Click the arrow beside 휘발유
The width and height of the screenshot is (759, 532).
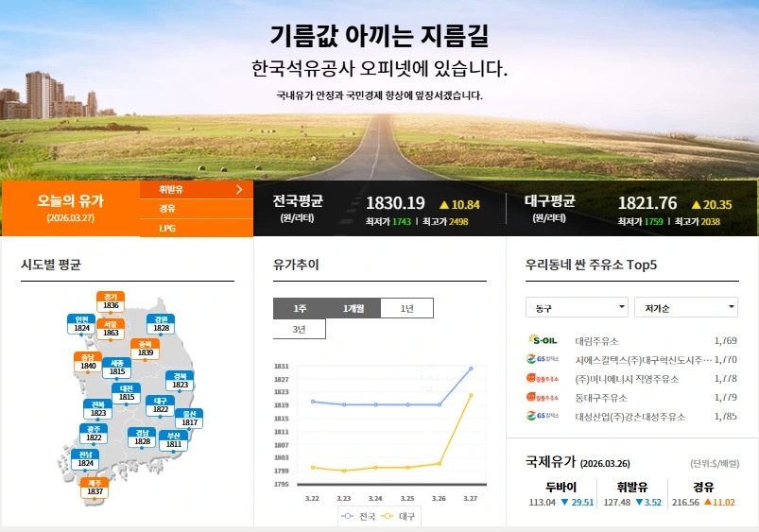pos(239,189)
